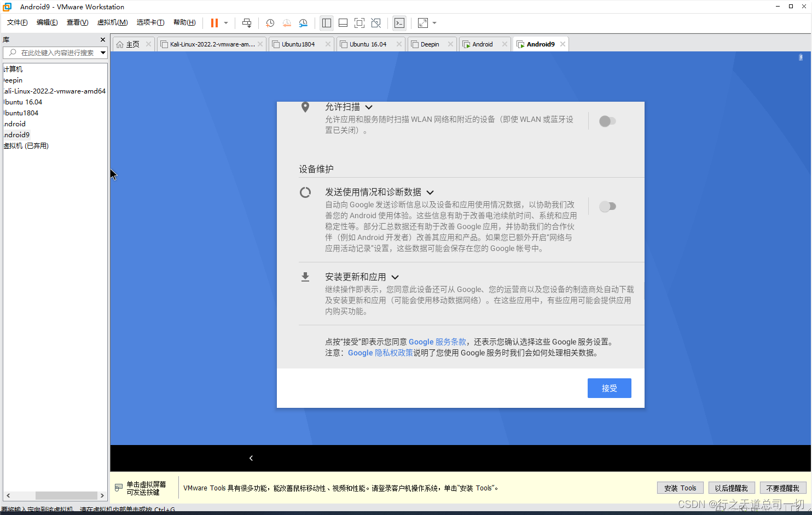Click the 以后提醒我 button
The height and width of the screenshot is (515, 812).
click(732, 488)
